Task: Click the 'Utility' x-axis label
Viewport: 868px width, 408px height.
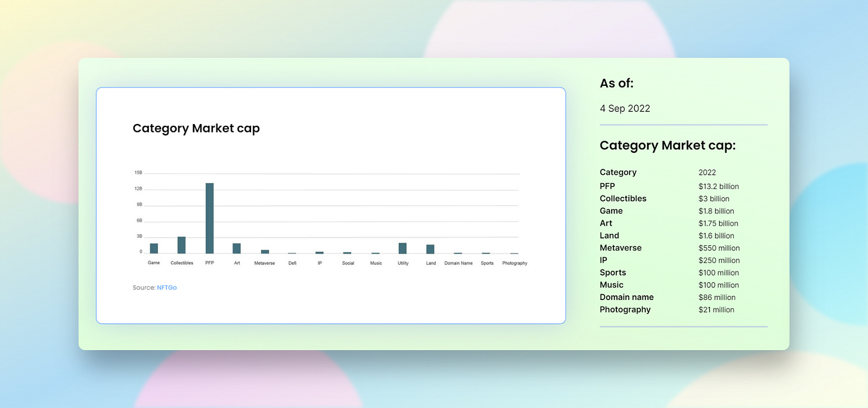Action: pos(403,263)
